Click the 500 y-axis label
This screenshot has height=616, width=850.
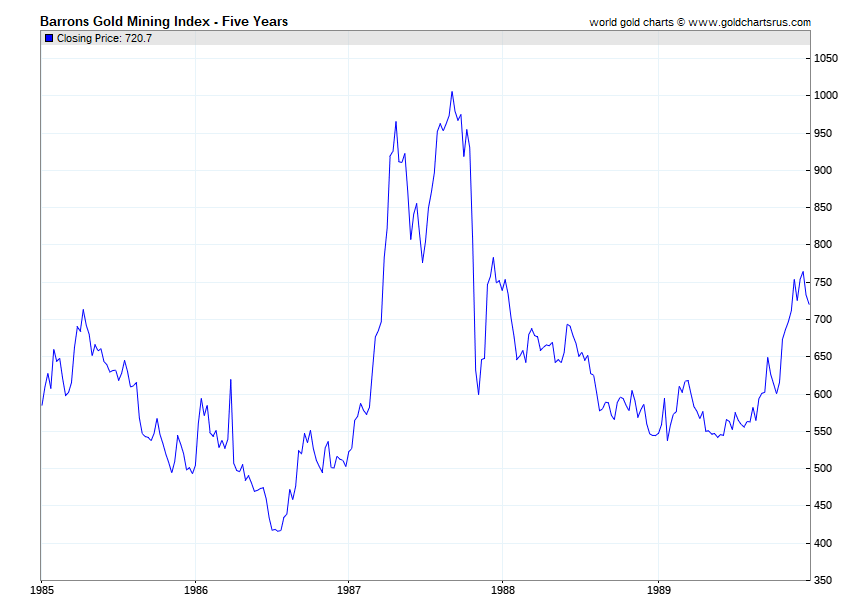tap(823, 469)
